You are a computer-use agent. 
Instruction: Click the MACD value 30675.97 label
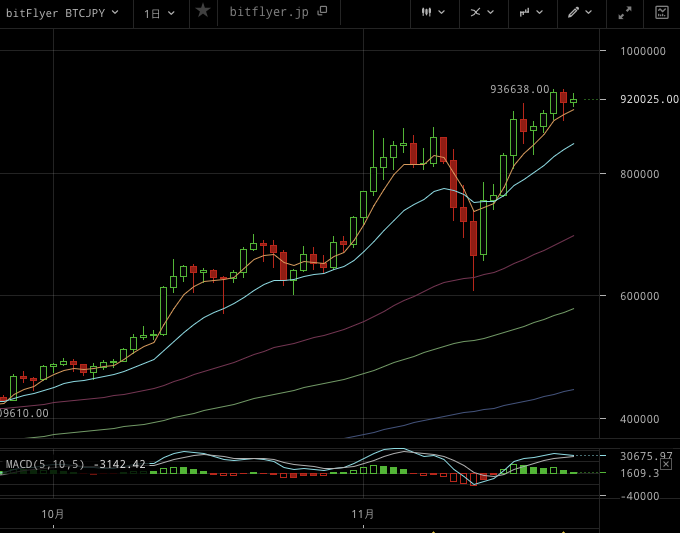coord(646,456)
